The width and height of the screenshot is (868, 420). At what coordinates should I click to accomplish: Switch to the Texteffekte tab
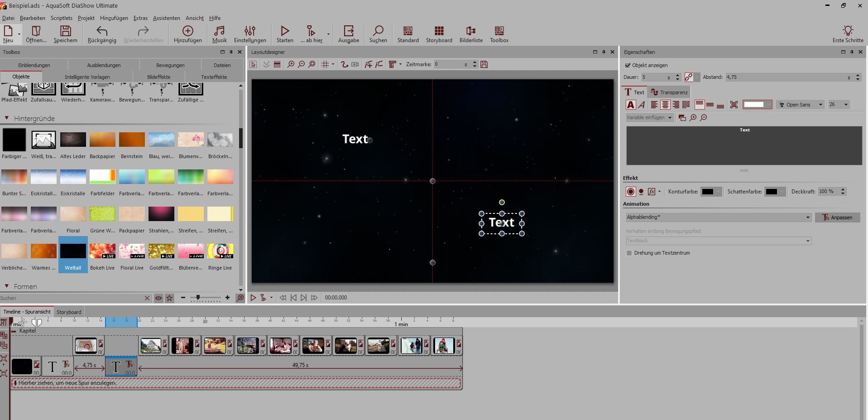click(x=214, y=77)
